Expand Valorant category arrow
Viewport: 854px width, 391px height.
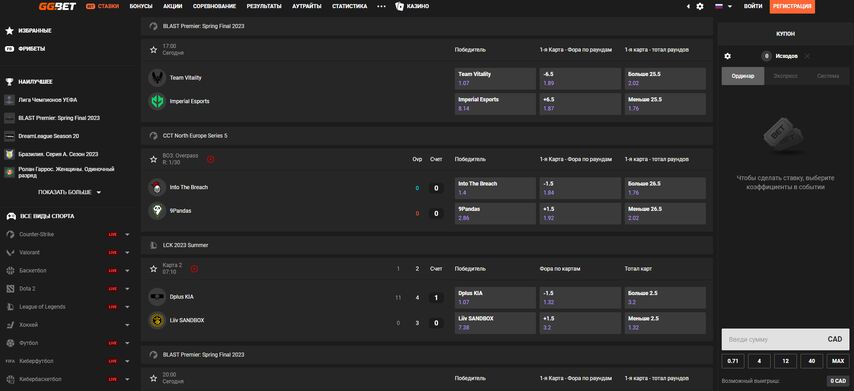coord(127,253)
